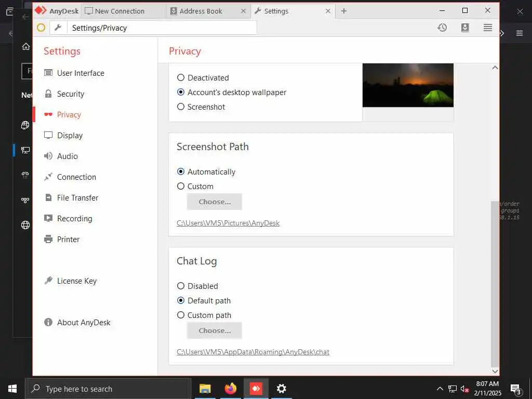Click the tent wallpaper preview thumbnail
The width and height of the screenshot is (532, 399).
(408, 85)
